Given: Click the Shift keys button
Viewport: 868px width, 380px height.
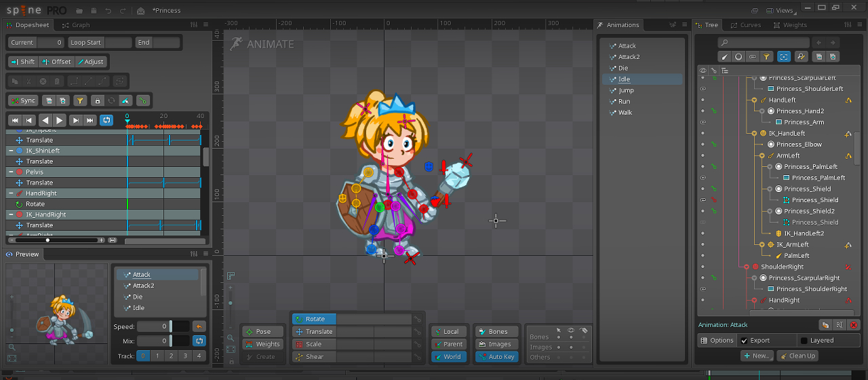Looking at the screenshot, I should pos(22,62).
